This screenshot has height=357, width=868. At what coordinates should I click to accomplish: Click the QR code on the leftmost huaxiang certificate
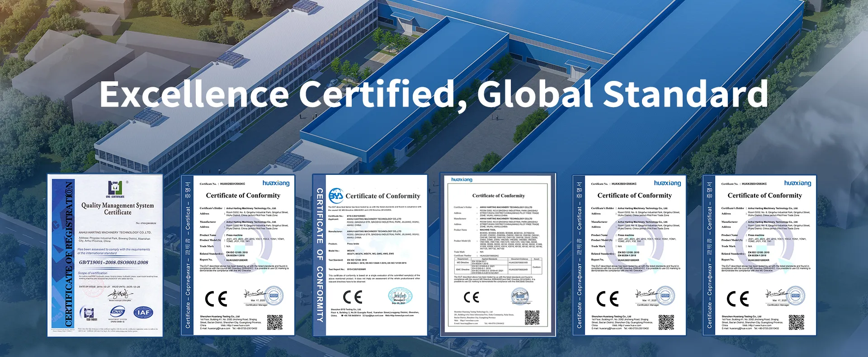(274, 322)
